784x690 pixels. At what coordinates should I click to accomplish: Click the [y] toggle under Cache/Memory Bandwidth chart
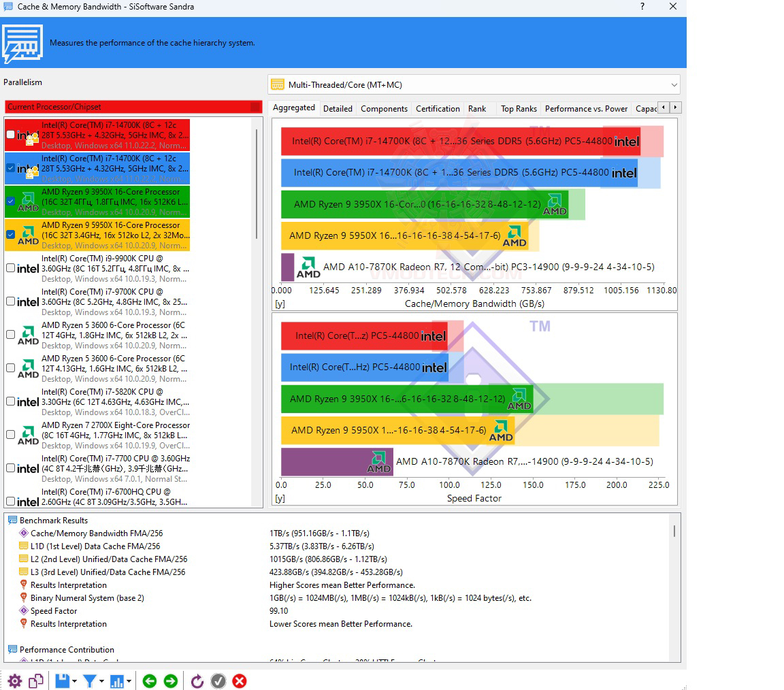click(280, 303)
